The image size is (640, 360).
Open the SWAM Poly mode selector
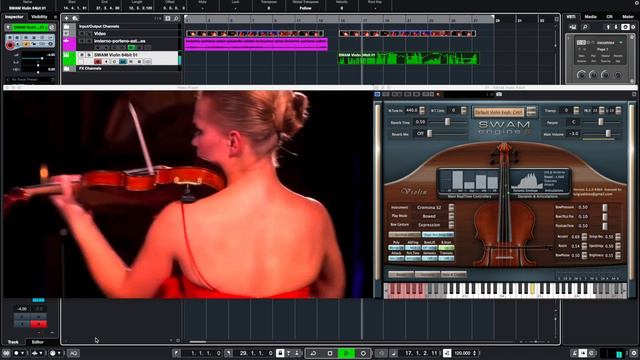coord(396,247)
